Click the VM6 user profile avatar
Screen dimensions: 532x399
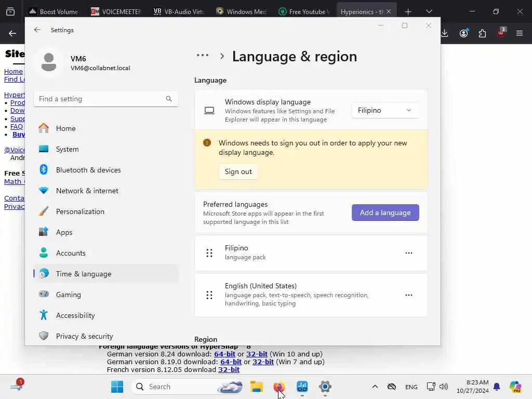pyautogui.click(x=49, y=62)
